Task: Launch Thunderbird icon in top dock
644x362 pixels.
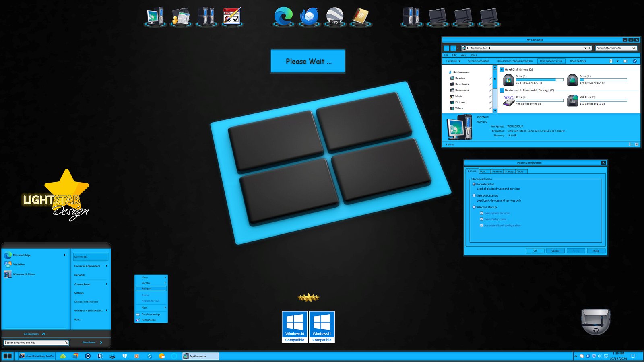Action: (309, 17)
